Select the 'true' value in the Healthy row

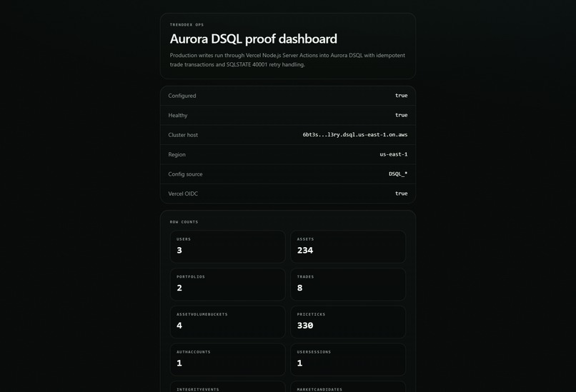pos(401,115)
